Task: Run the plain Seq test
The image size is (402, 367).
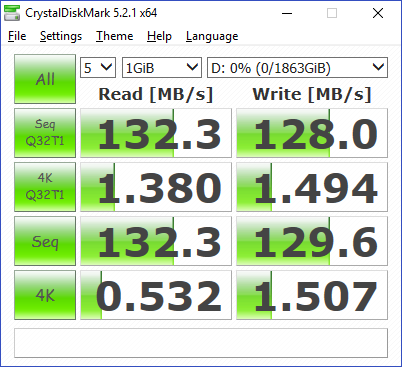Action: coord(45,241)
